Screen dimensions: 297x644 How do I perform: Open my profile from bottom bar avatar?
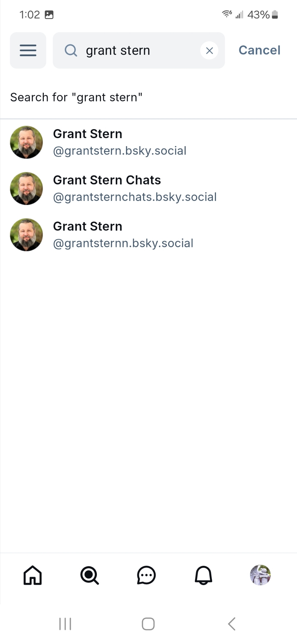[x=260, y=575]
